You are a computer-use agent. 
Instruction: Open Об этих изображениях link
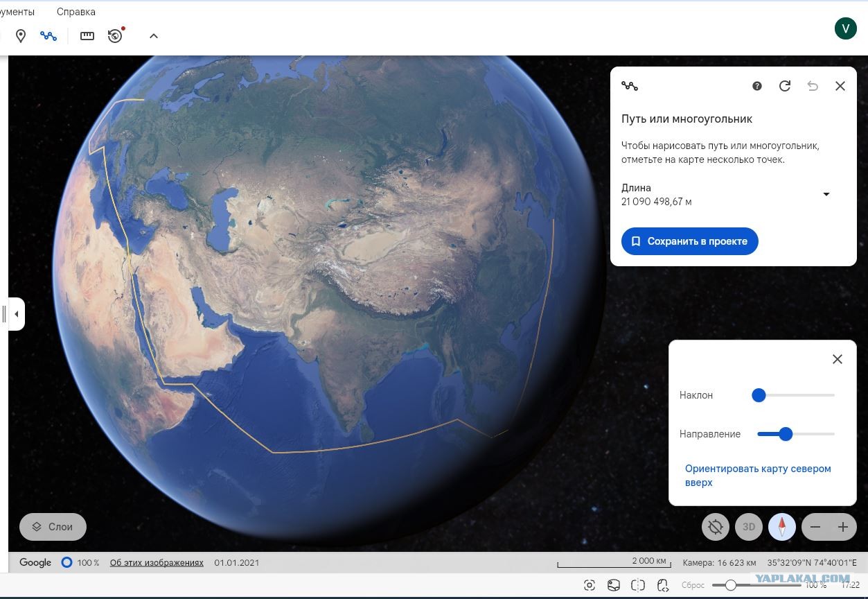point(157,562)
